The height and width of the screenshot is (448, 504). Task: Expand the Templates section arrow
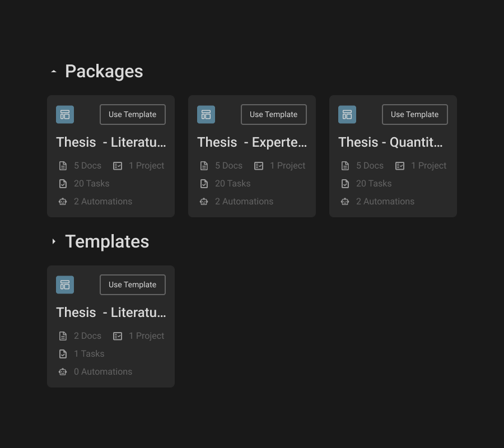point(54,241)
